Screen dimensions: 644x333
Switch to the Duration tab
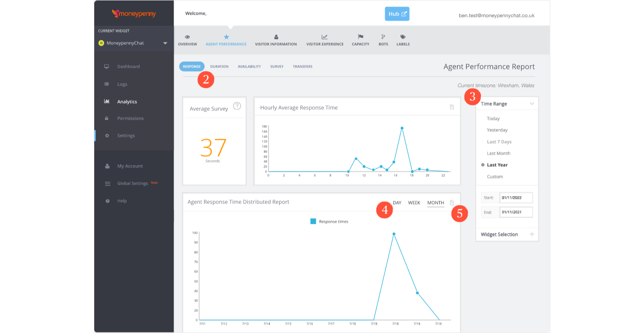click(219, 66)
